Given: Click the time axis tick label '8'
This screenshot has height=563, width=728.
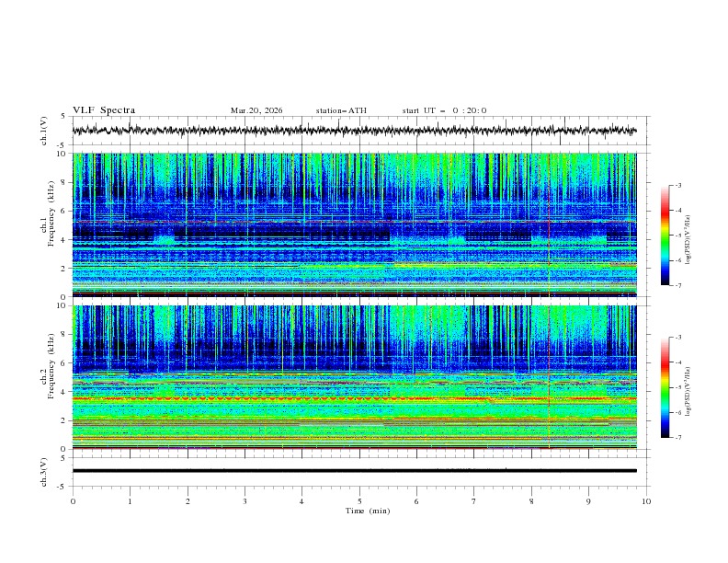Looking at the screenshot, I should (x=531, y=501).
